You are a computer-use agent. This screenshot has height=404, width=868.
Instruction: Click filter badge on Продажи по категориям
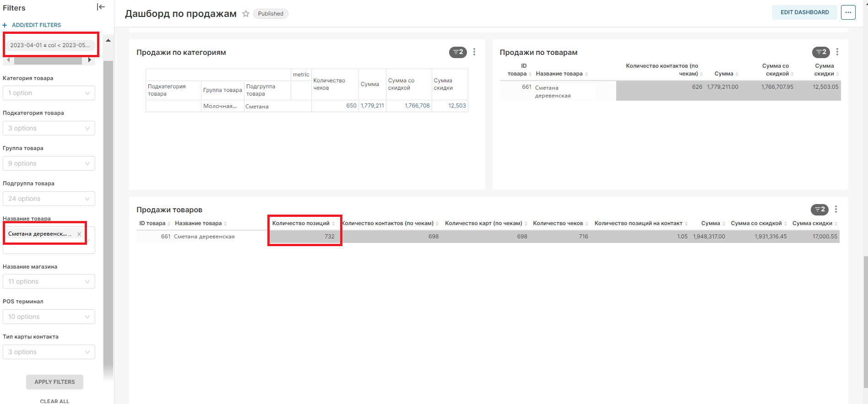coord(458,52)
